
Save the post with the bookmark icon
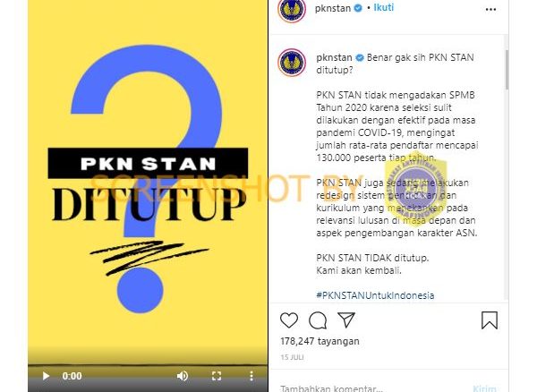[x=490, y=320]
